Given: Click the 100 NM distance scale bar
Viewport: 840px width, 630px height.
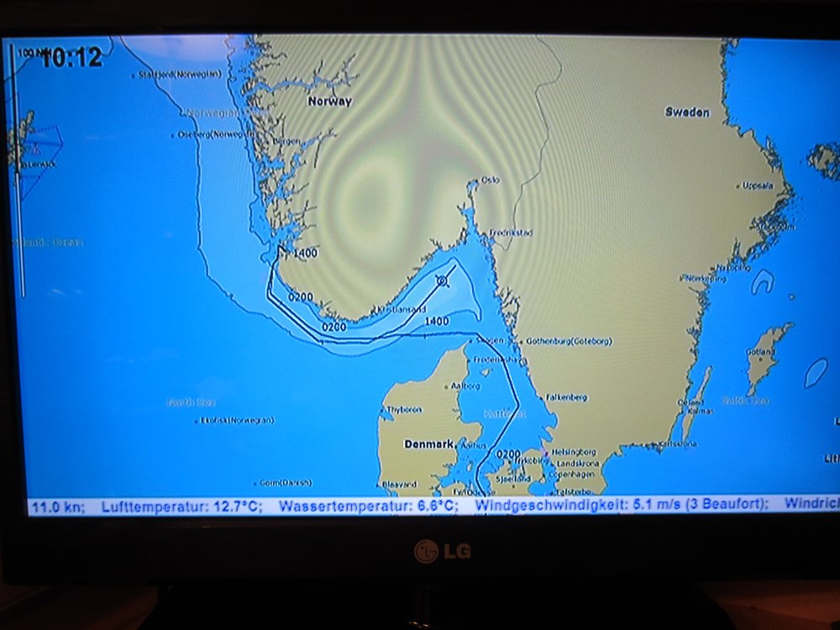Looking at the screenshot, I should [x=23, y=168].
